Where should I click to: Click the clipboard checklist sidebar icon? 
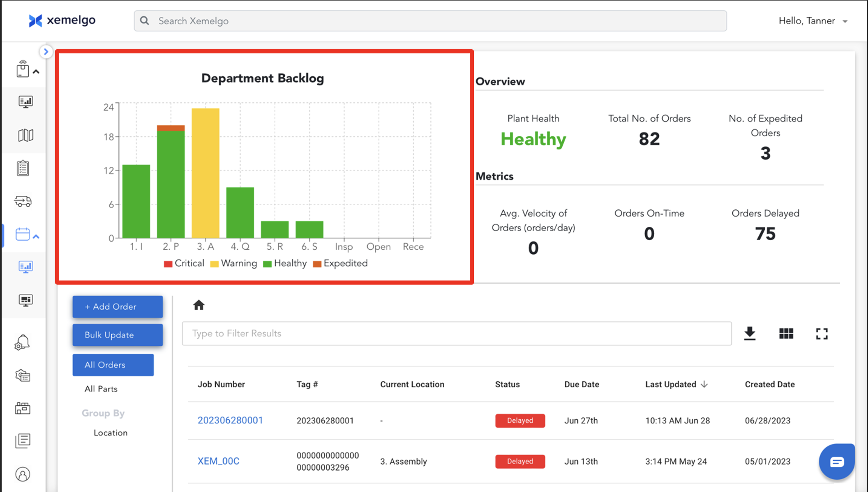click(x=23, y=168)
